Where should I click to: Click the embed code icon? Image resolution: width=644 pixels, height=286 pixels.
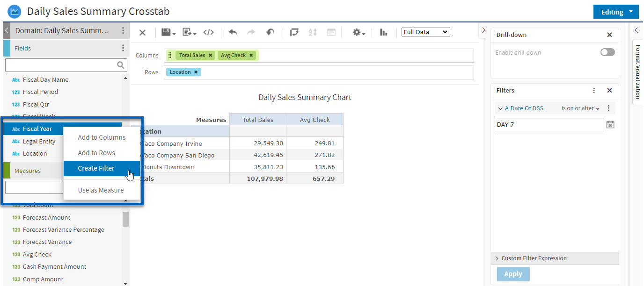tap(208, 32)
